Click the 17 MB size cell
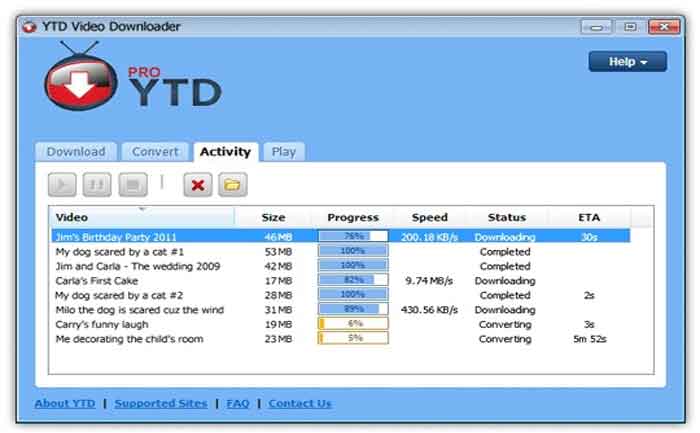This screenshot has height=433, width=700. click(x=278, y=281)
